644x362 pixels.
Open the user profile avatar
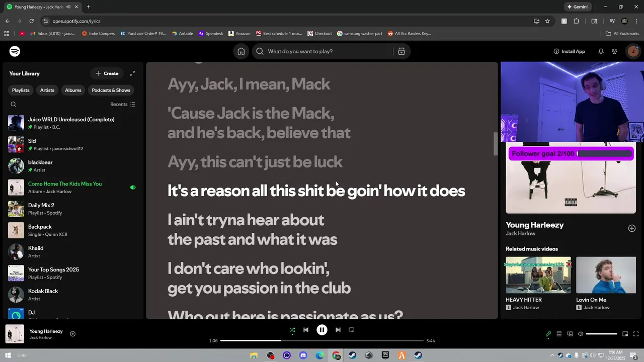[x=633, y=51]
